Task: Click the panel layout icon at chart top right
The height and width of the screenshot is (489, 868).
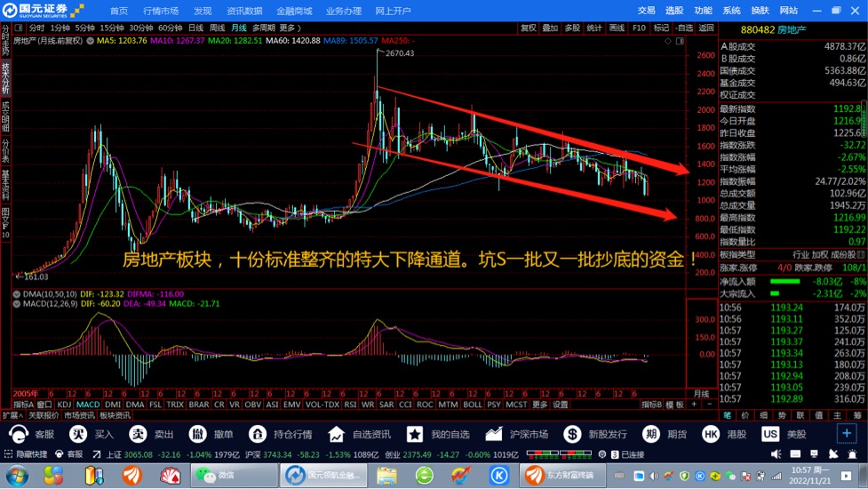Action: pyautogui.click(x=680, y=41)
